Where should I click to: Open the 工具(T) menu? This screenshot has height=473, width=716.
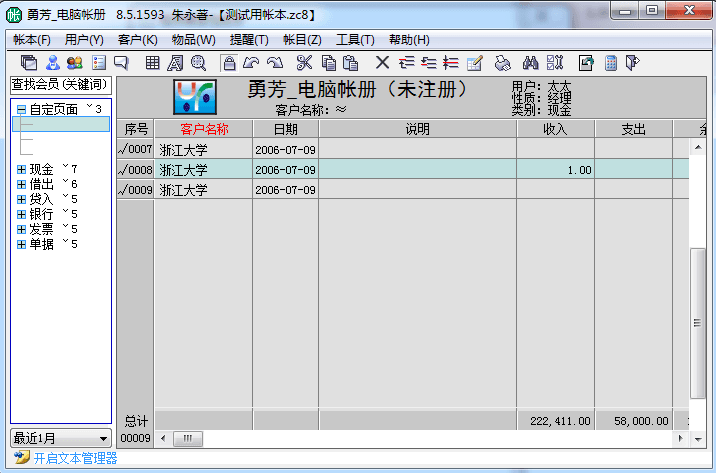(x=355, y=40)
